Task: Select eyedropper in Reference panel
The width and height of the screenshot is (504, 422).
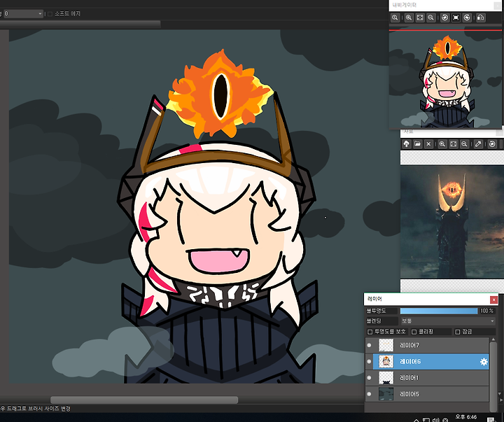Action: (x=478, y=144)
